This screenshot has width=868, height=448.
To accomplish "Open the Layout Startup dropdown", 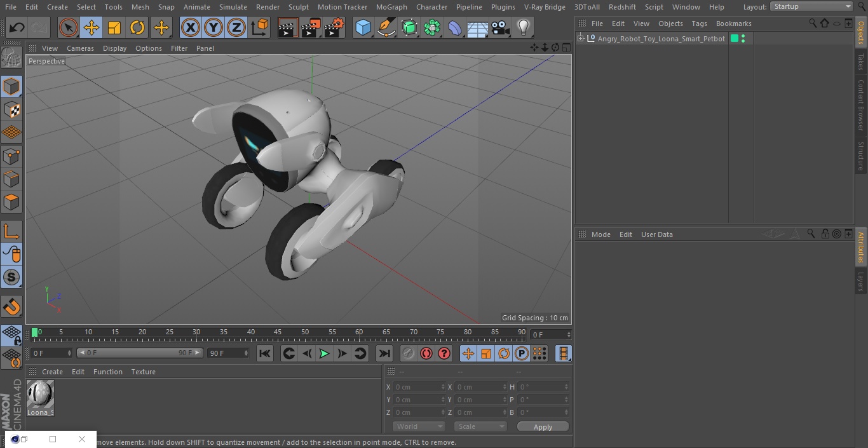I will 811,6.
